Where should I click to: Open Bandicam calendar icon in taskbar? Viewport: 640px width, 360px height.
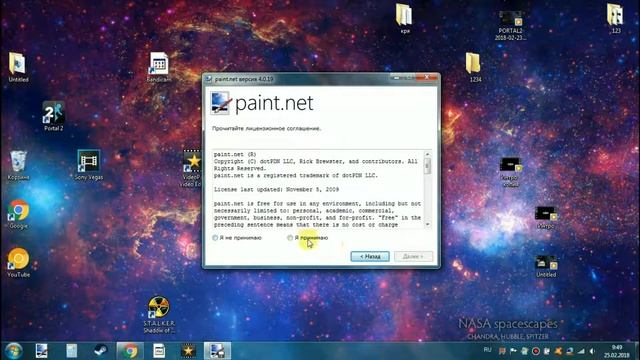[x=159, y=351]
